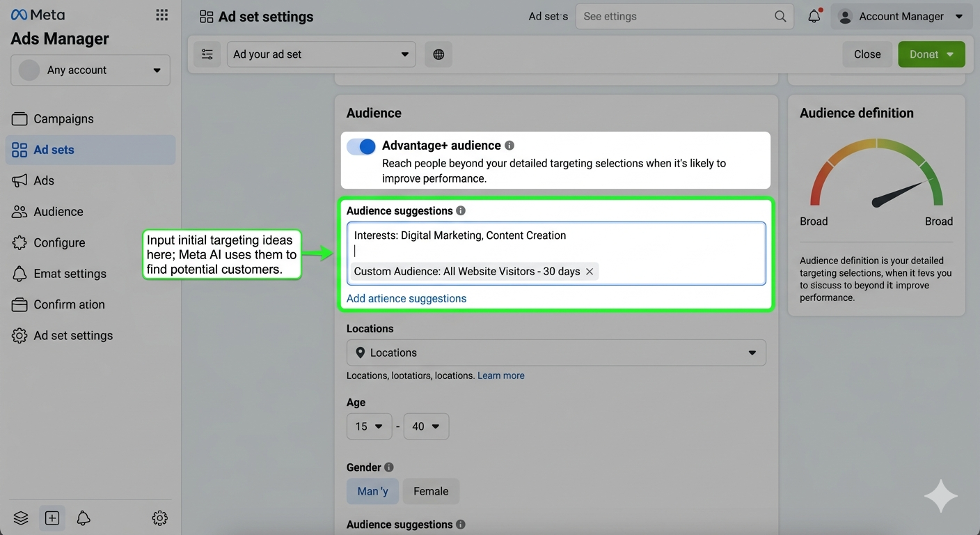Image resolution: width=980 pixels, height=535 pixels.
Task: Remove the All Website Visitors custom audience
Action: click(x=590, y=272)
